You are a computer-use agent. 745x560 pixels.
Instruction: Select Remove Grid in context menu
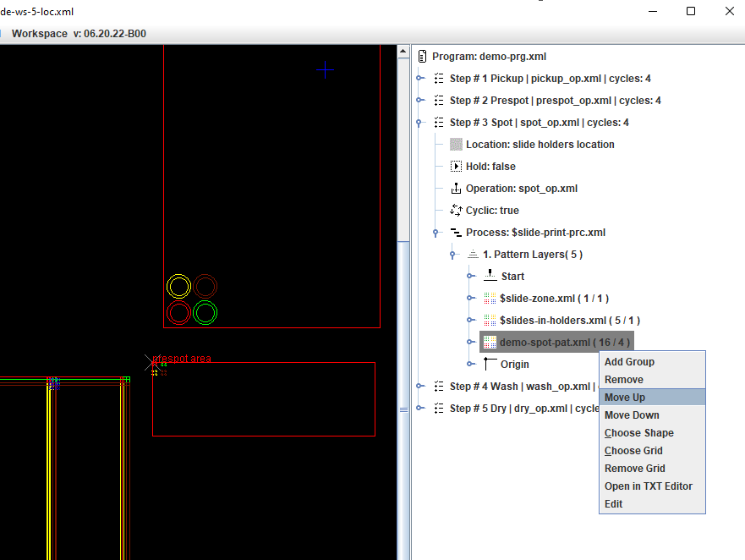634,469
